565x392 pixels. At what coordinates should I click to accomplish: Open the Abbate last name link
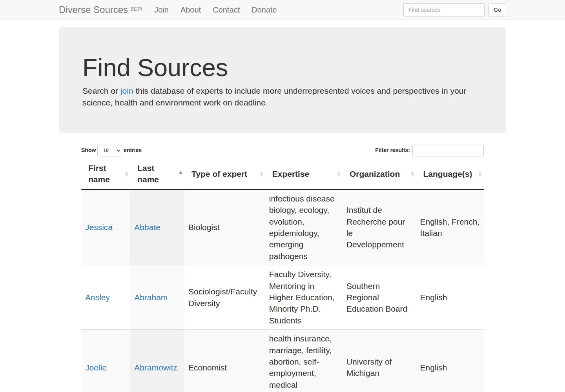(x=147, y=227)
